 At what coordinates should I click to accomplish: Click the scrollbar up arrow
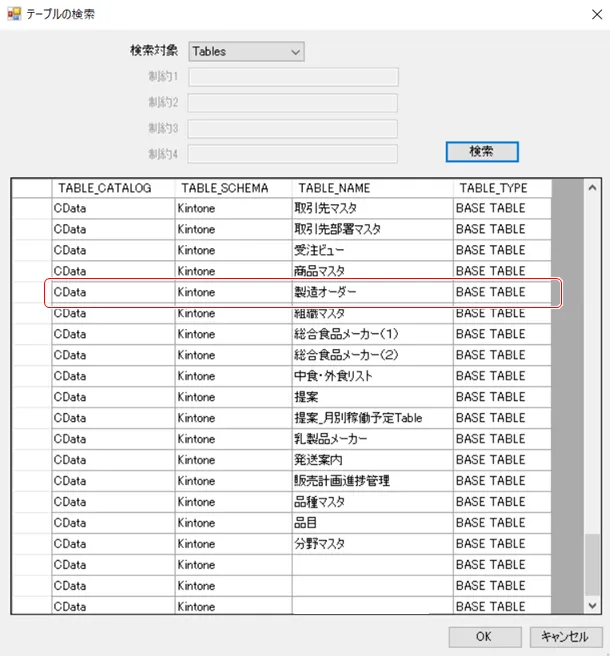point(591,188)
